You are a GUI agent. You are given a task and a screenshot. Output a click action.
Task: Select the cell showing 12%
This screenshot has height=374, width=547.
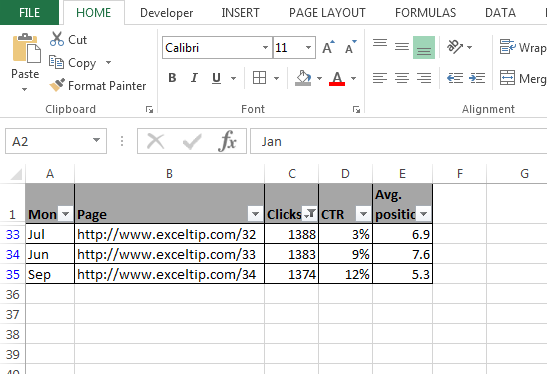tap(345, 274)
